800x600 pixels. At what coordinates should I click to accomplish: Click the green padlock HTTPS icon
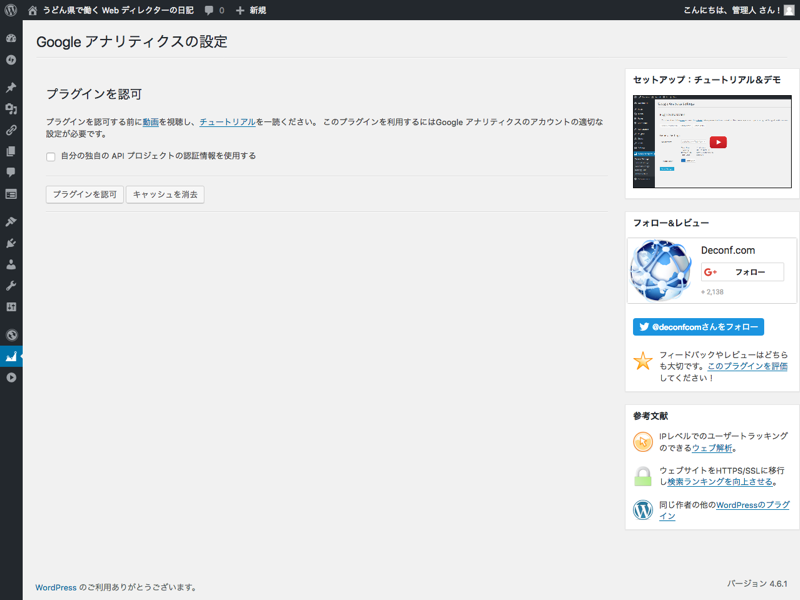click(x=643, y=476)
